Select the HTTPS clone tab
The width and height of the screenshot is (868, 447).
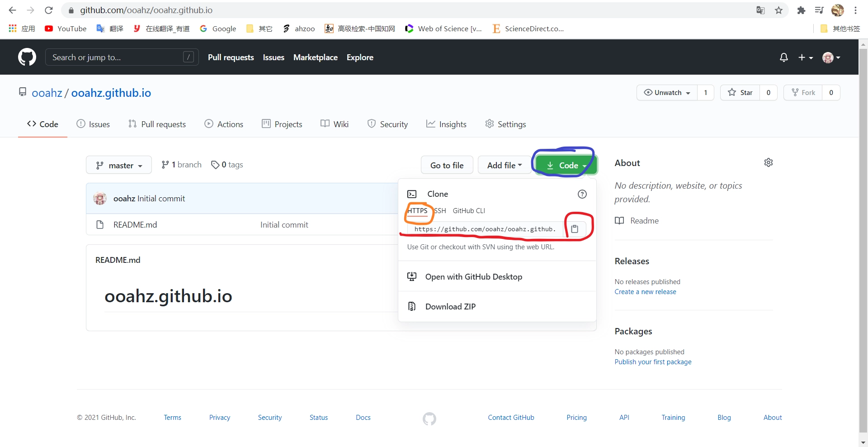[x=417, y=211]
